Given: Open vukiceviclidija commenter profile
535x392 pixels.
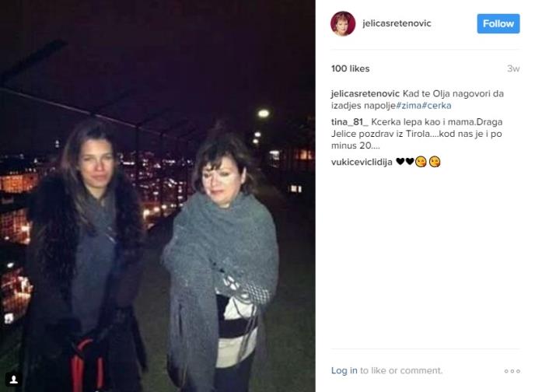Looking at the screenshot, I should point(362,162).
